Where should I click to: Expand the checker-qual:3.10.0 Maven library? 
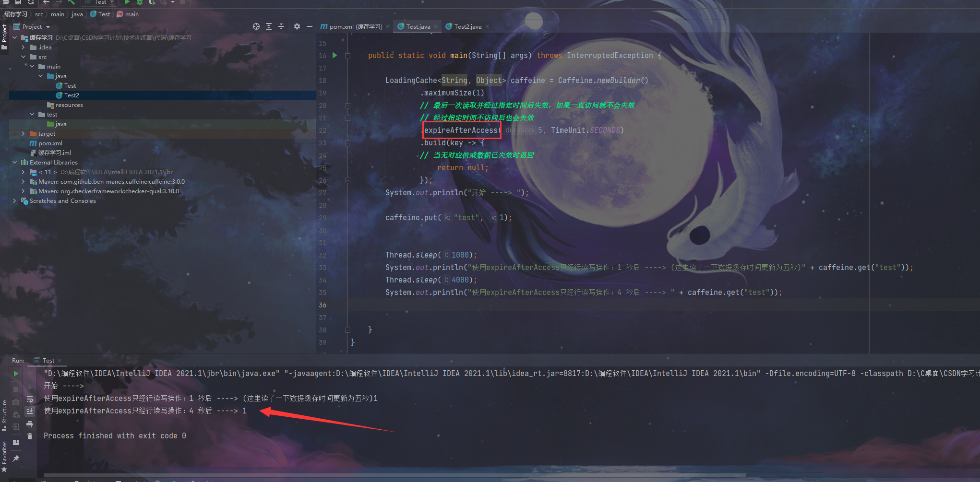click(23, 191)
